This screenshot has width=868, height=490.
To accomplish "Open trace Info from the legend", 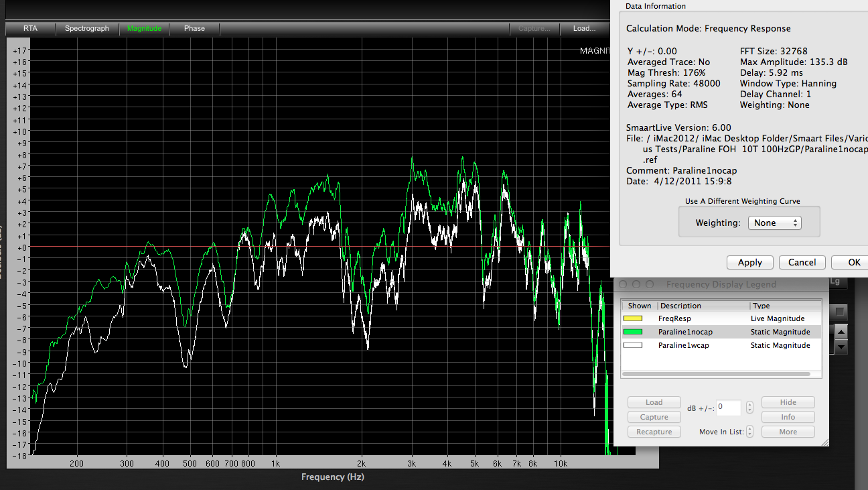I will click(788, 417).
